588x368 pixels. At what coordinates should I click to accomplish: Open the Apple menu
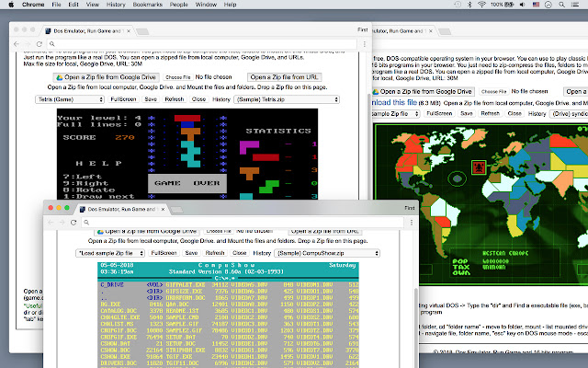click(x=11, y=5)
